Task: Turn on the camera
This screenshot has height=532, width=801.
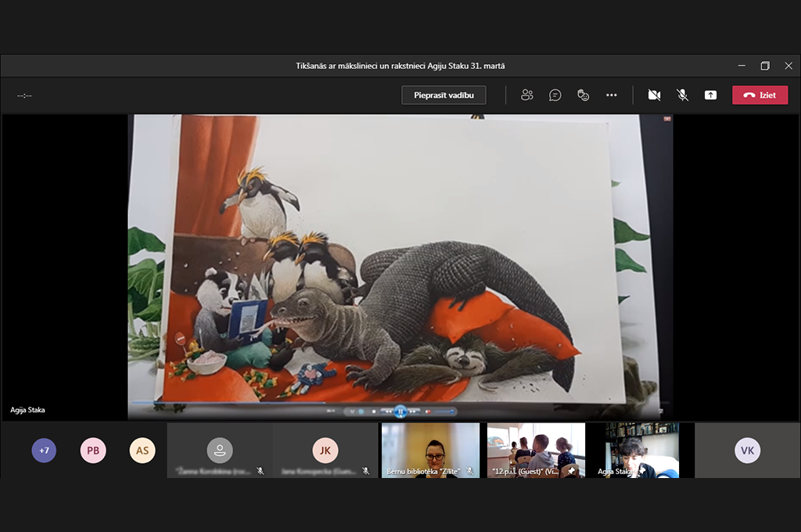Action: pyautogui.click(x=654, y=95)
